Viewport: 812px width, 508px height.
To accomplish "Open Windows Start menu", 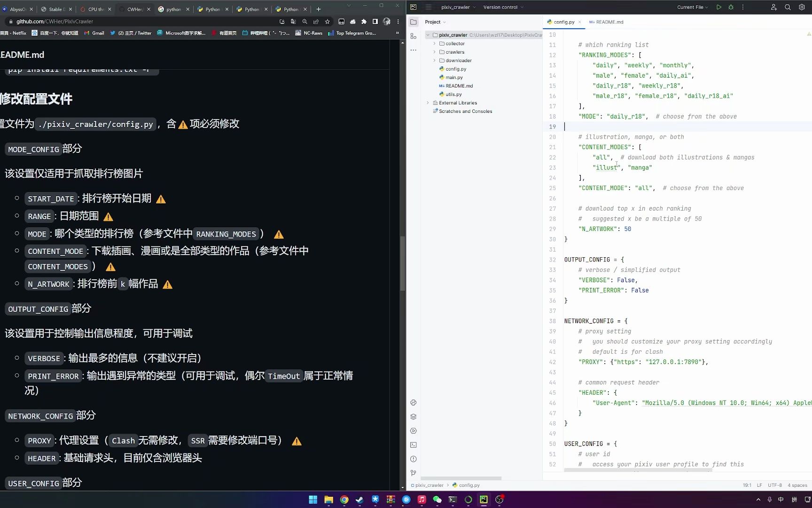I will click(313, 500).
